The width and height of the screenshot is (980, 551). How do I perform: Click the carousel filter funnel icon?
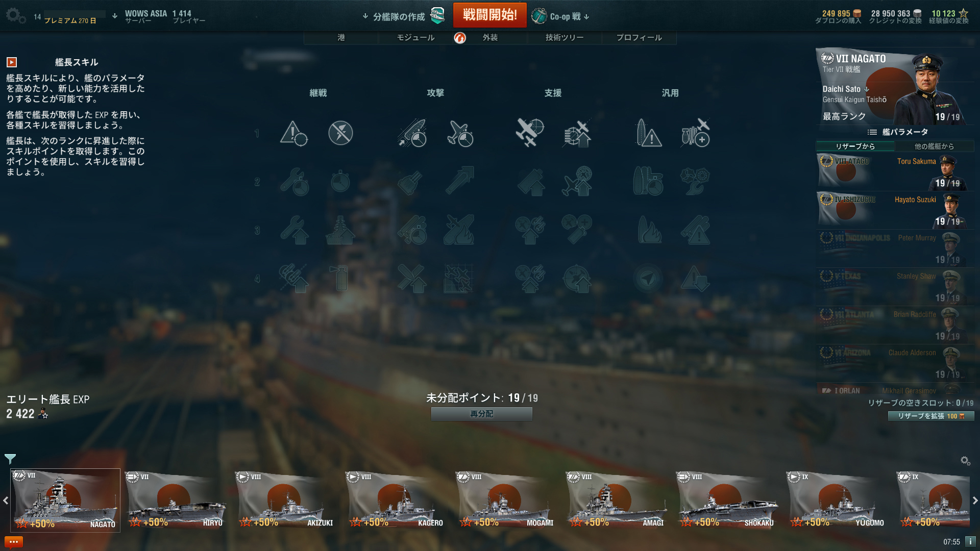tap(10, 459)
